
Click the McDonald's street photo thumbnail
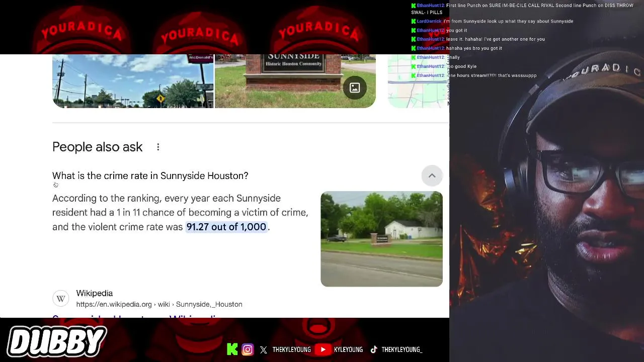pyautogui.click(x=133, y=81)
